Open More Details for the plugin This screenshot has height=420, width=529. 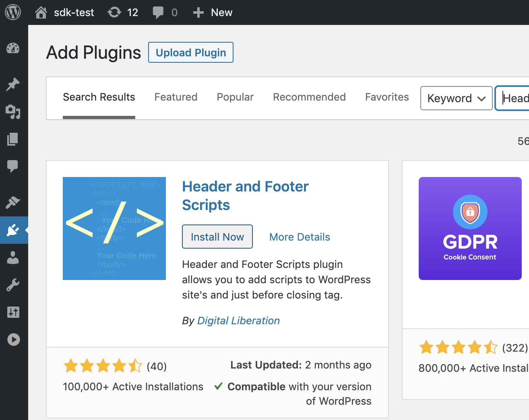[x=300, y=237]
